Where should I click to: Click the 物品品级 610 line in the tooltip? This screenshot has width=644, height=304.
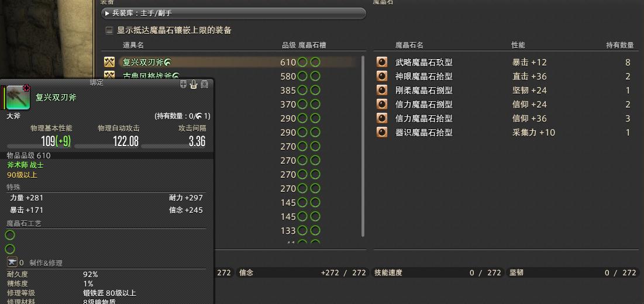[x=29, y=156]
